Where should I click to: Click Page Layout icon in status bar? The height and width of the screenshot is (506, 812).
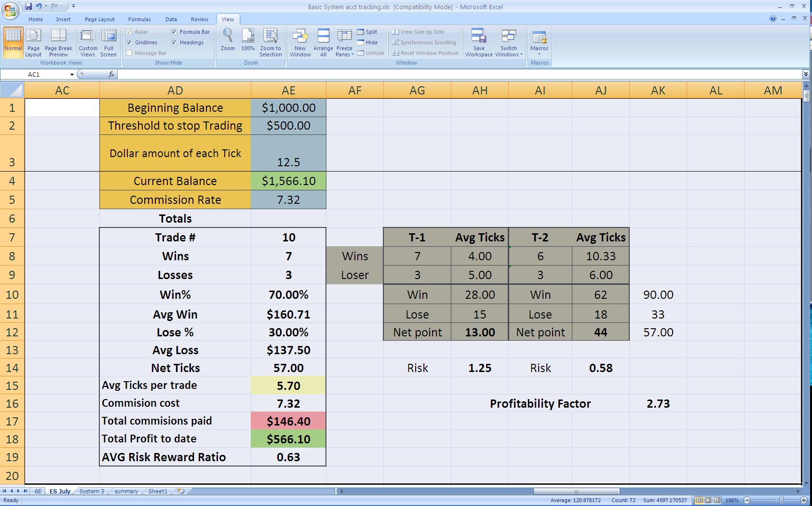(708, 500)
